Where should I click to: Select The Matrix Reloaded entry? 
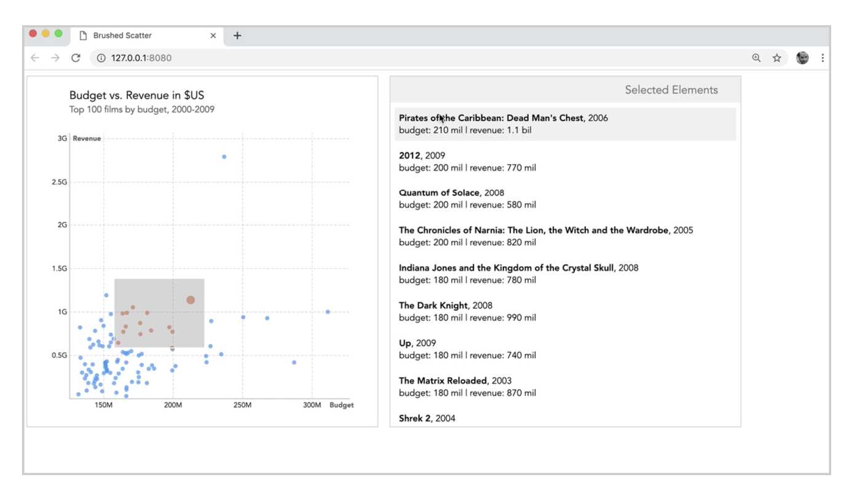tap(565, 387)
